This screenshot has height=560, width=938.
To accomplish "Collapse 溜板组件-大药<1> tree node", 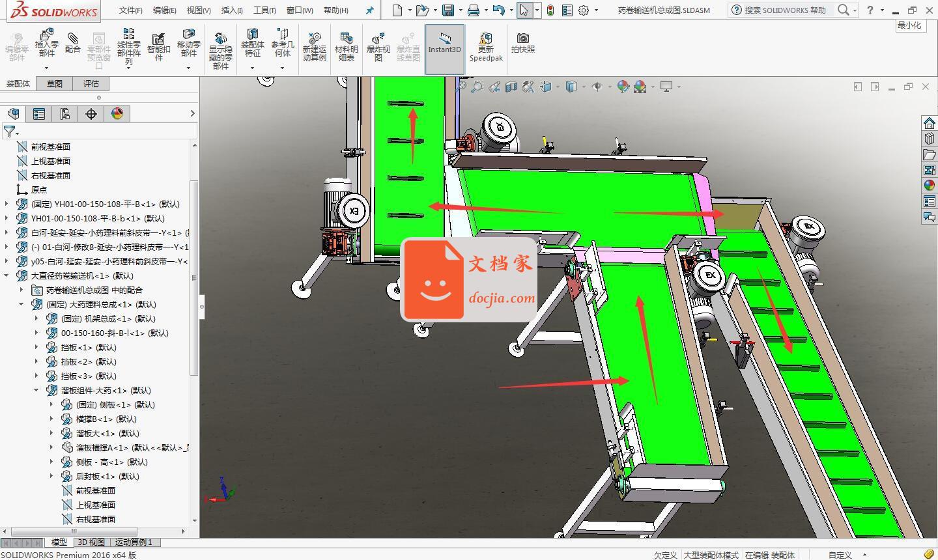I will click(36, 390).
